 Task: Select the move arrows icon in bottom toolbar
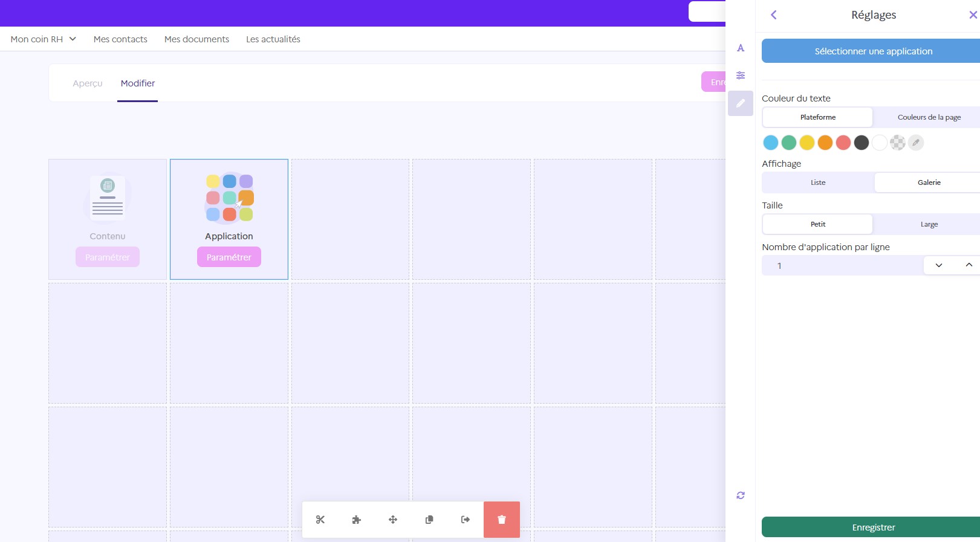[393, 520]
